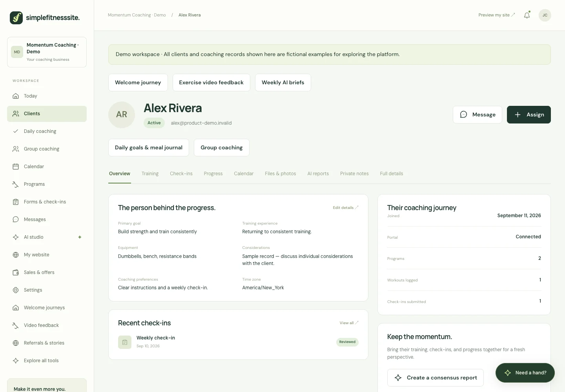
Task: Click the Message button
Action: (x=478, y=114)
